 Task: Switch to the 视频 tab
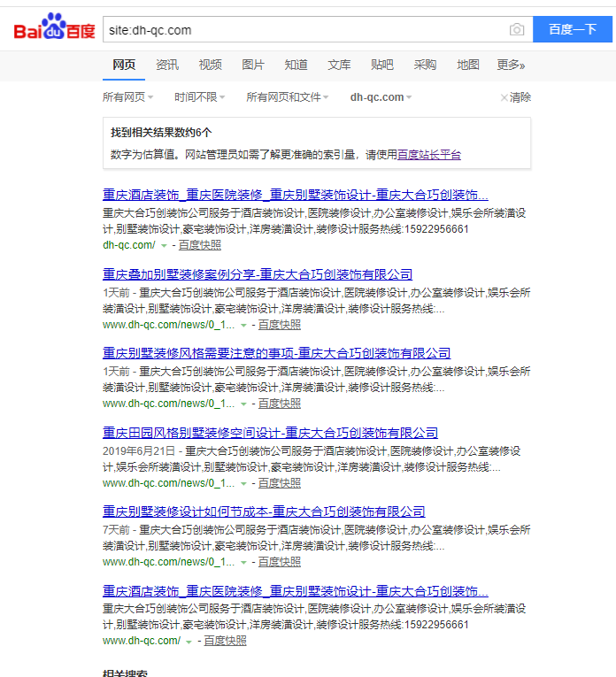tap(211, 65)
